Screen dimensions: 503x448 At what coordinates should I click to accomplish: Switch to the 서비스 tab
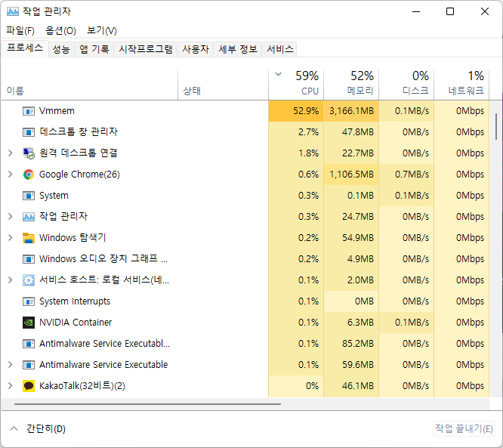(x=279, y=49)
